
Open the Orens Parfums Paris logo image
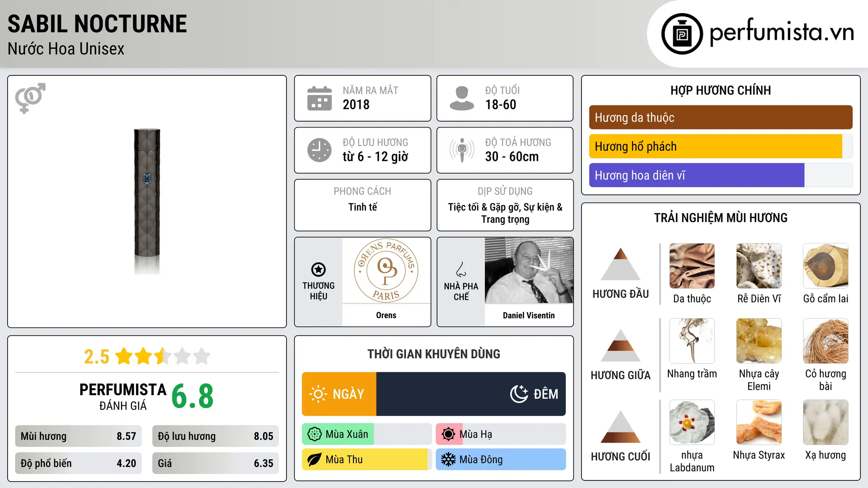(x=386, y=270)
